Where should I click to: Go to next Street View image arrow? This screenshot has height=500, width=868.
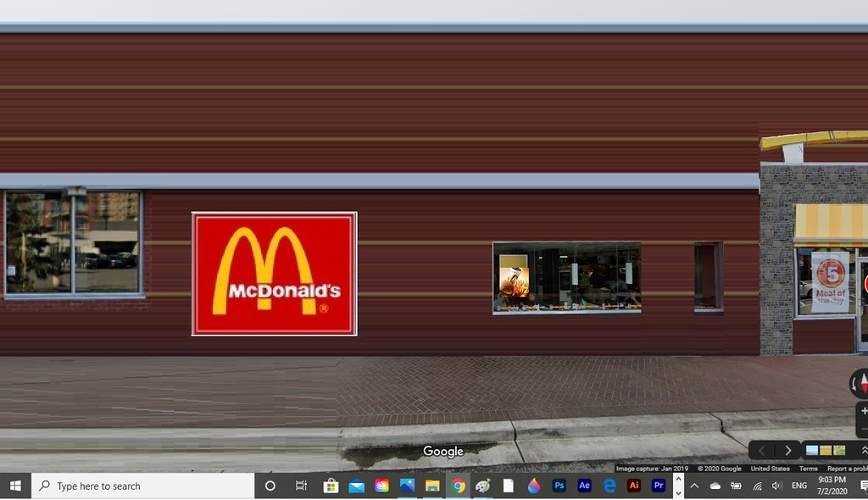(787, 451)
